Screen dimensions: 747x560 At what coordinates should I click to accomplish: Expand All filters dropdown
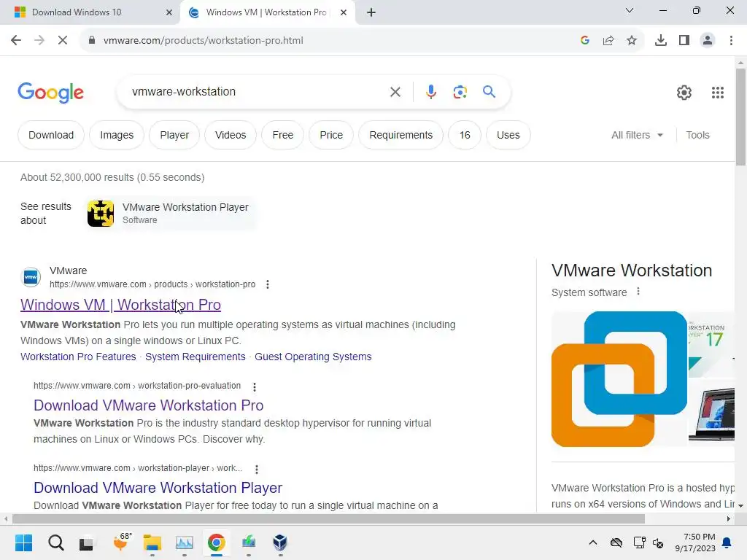(637, 135)
